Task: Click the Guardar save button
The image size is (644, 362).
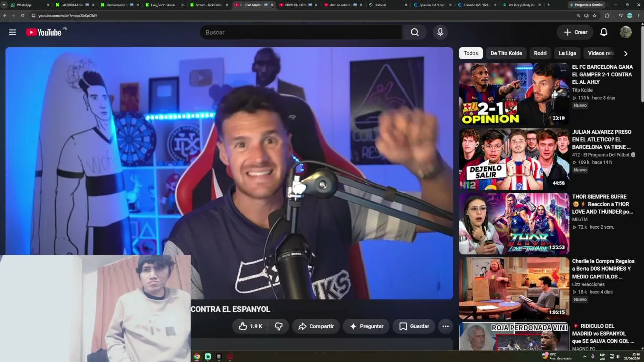Action: click(x=414, y=326)
